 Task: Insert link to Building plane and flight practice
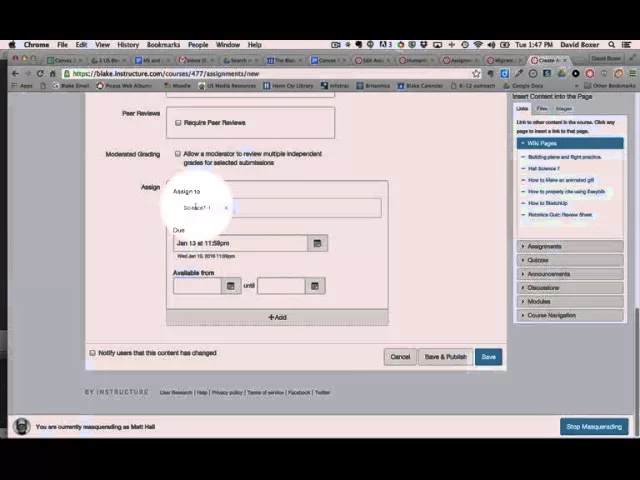(564, 157)
